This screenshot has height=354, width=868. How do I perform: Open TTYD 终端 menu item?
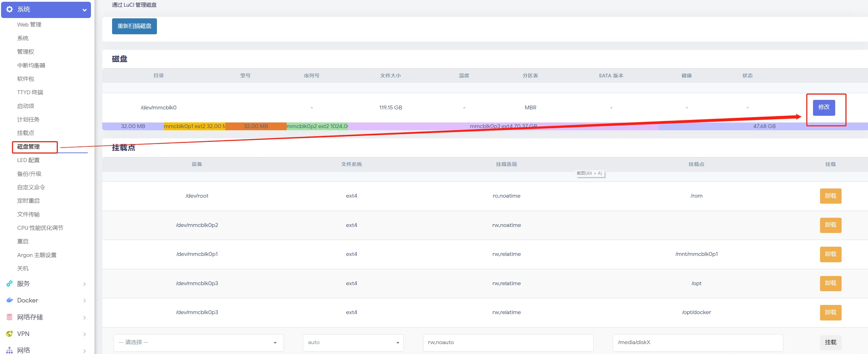point(30,92)
